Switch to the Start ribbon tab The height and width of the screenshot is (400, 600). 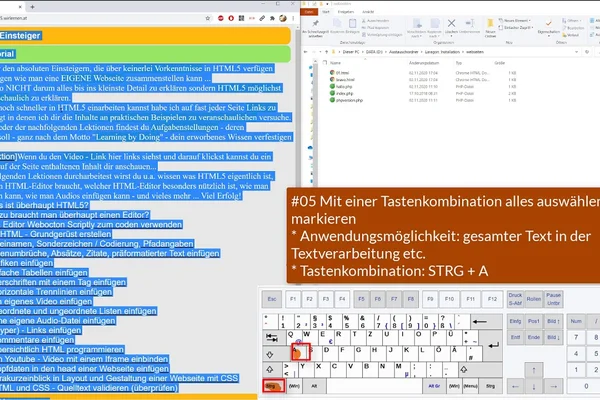pos(326,12)
